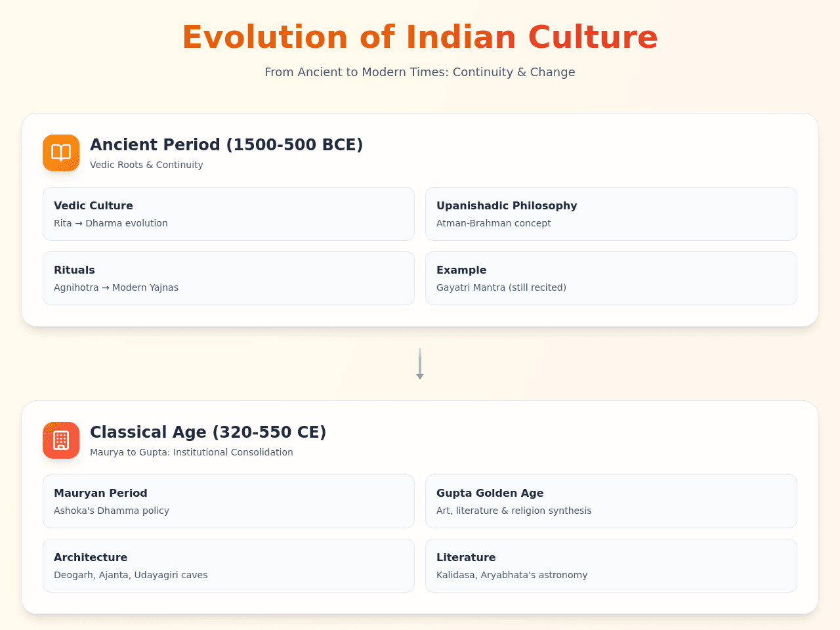Click the Architecture card
Image resolution: width=840 pixels, height=630 pixels.
228,566
